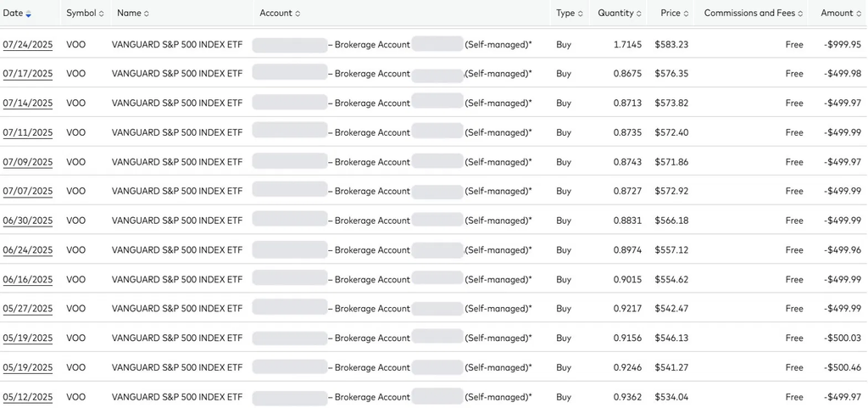Click the price $566.18

[671, 221]
